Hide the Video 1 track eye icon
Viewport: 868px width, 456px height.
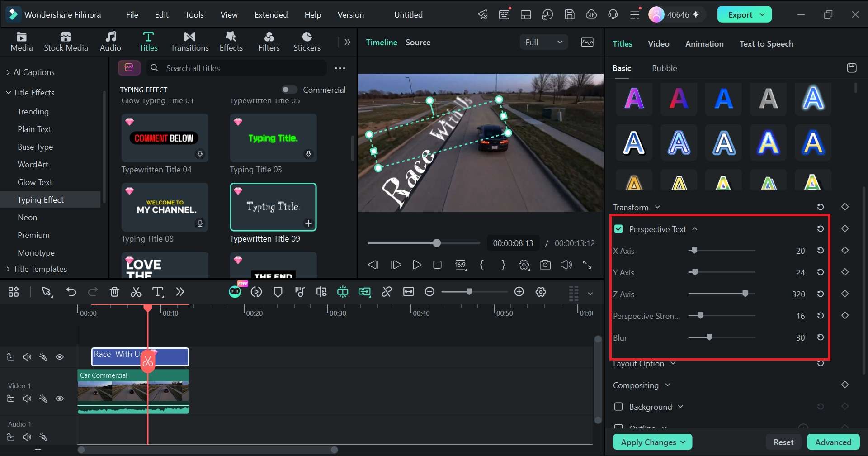click(60, 399)
